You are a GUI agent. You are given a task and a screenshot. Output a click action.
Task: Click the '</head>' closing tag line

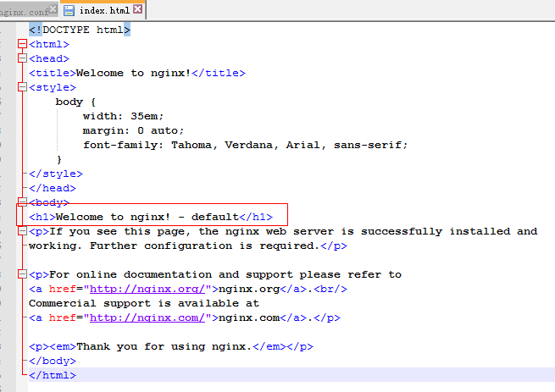[53, 188]
